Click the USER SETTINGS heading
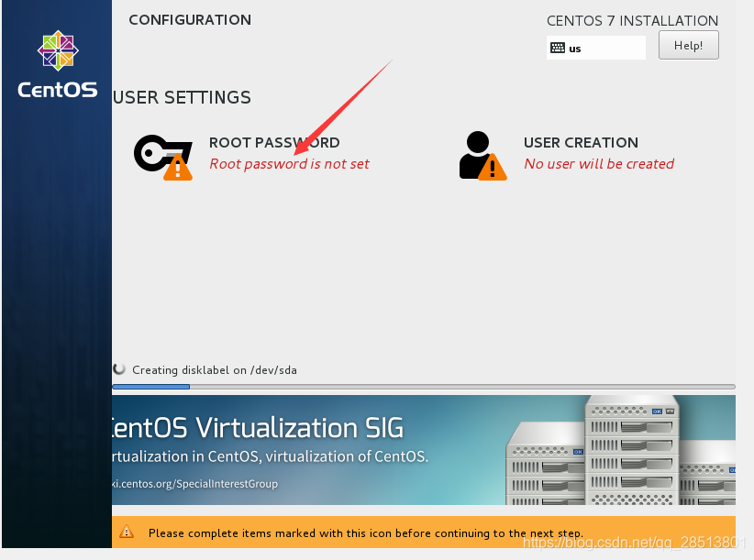Image resolution: width=754 pixels, height=560 pixels. pyautogui.click(x=182, y=97)
